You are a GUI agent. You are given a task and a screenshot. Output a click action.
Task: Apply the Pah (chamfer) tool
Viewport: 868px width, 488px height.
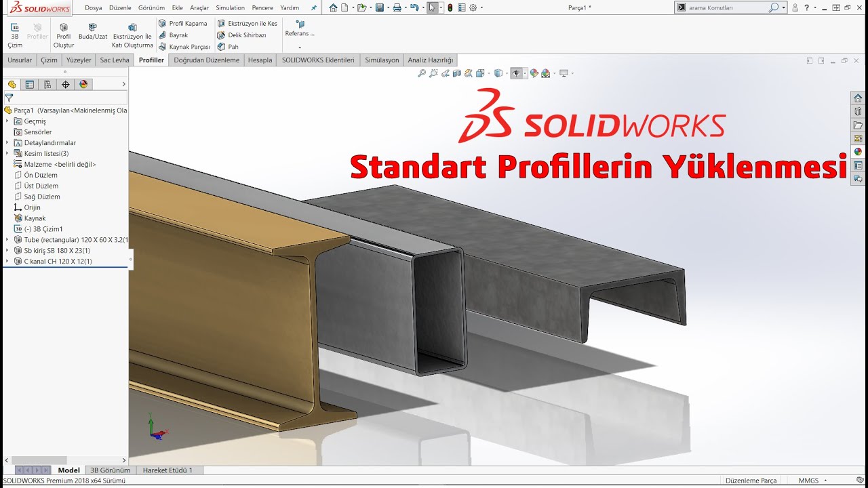tap(228, 47)
